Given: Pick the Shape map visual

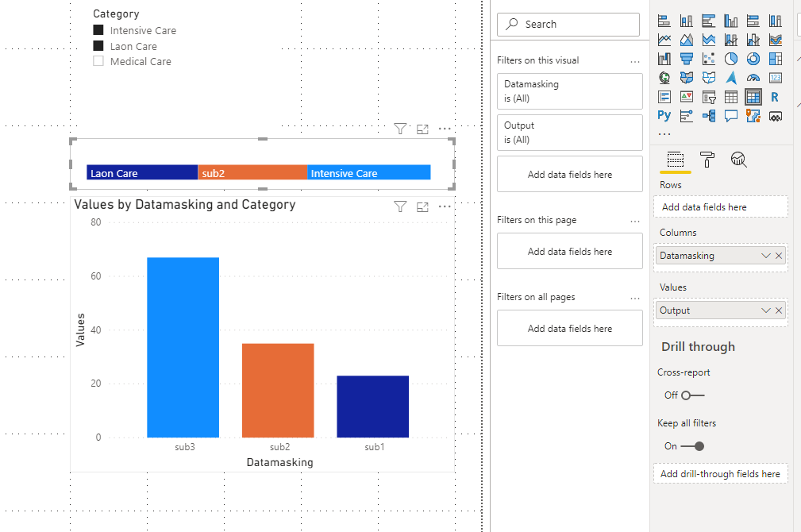Looking at the screenshot, I should pyautogui.click(x=709, y=78).
